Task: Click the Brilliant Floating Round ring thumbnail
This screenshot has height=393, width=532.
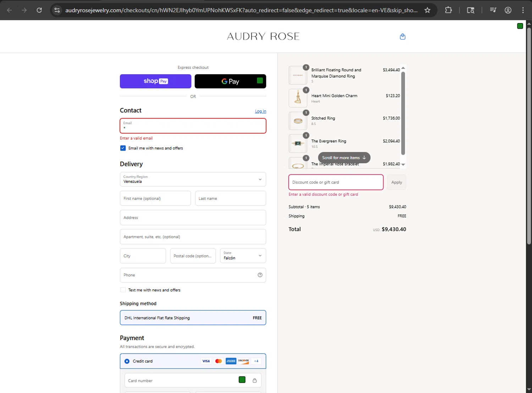Action: pyautogui.click(x=298, y=75)
